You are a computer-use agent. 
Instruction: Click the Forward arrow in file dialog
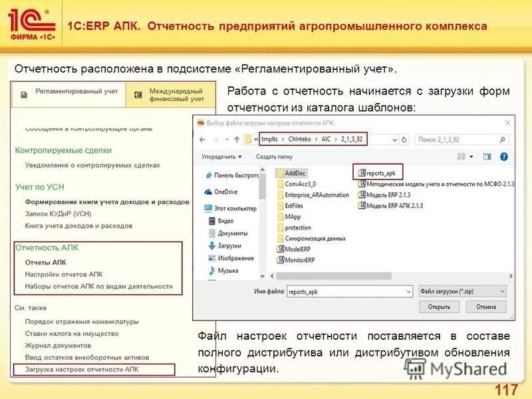click(x=215, y=140)
